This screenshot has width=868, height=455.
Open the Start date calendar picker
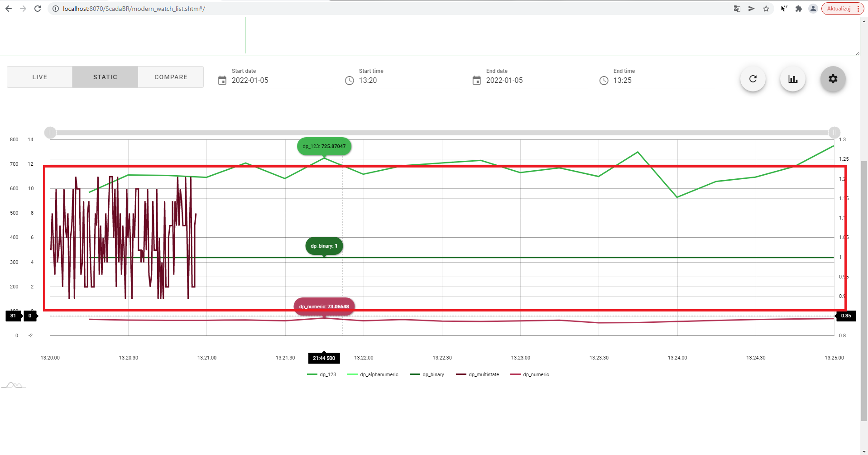(222, 80)
